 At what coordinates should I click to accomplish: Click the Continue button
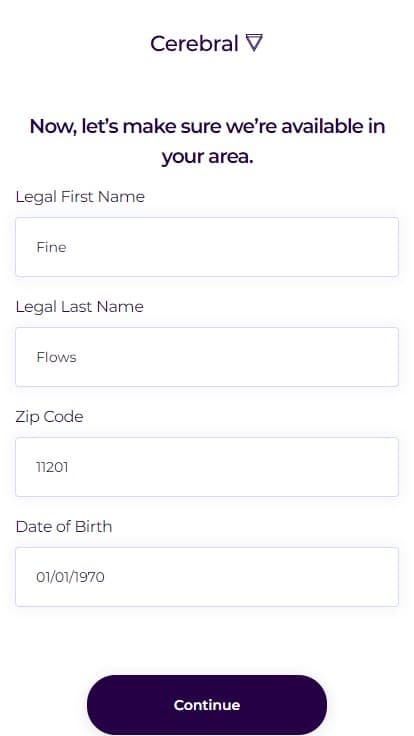[207, 705]
